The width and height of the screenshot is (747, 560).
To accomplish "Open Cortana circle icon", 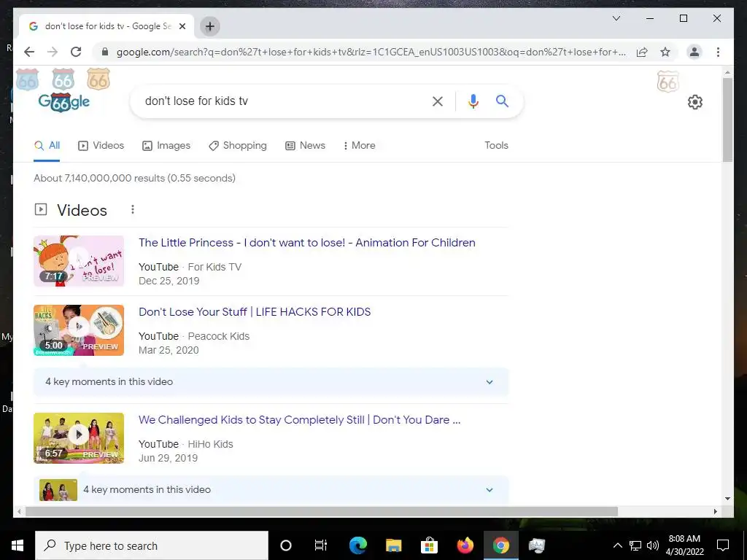I will tap(286, 545).
